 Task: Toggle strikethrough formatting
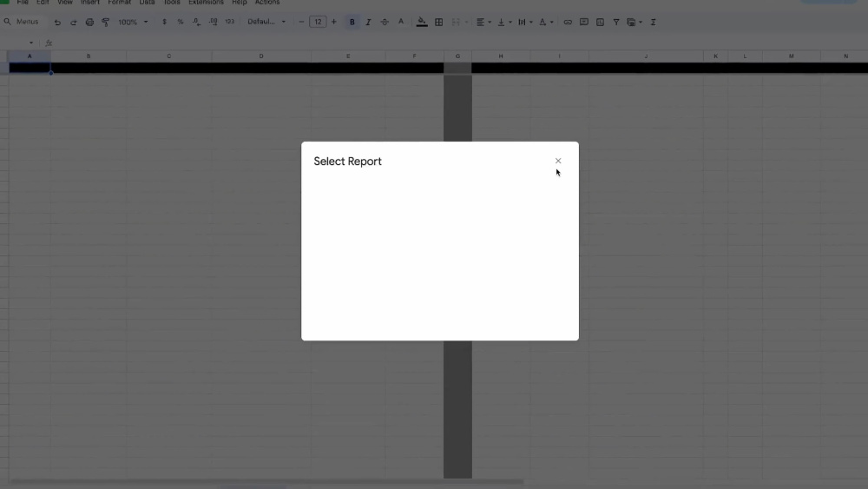pyautogui.click(x=385, y=23)
